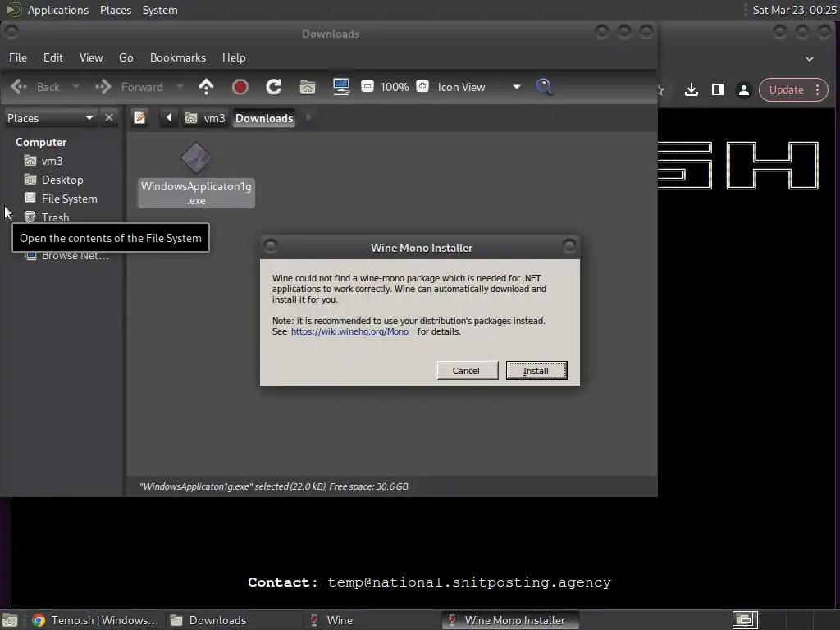Click the Forward arrow in the toolbar
Screen dimensions: 840x630
[103, 87]
